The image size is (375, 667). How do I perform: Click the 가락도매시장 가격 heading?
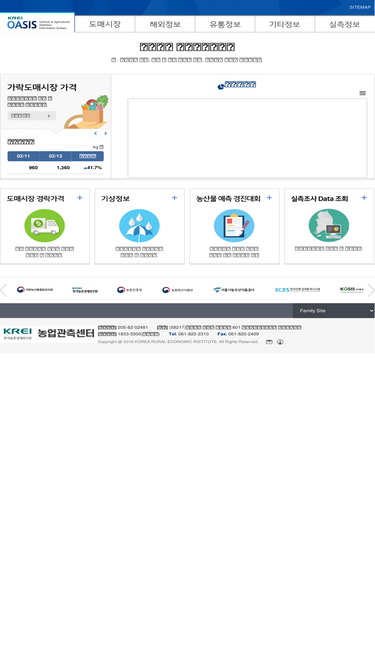click(x=42, y=87)
